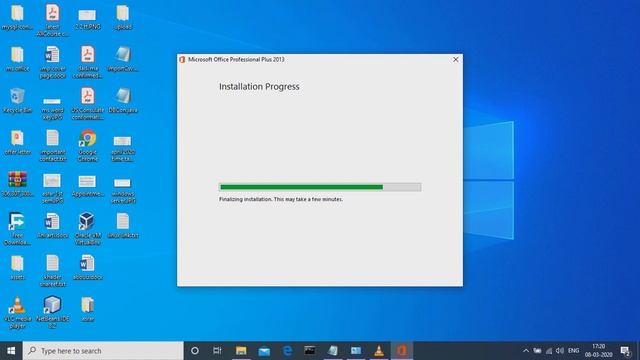Select the 'khader shareef.txt' text file
Screen dimensions: 640x360
coord(52,271)
